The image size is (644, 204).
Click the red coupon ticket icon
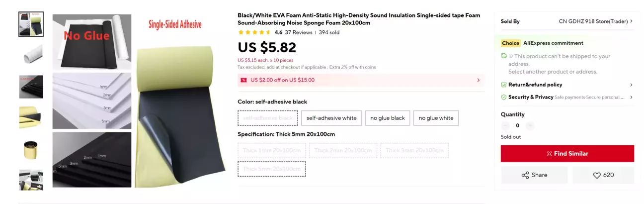[243, 80]
